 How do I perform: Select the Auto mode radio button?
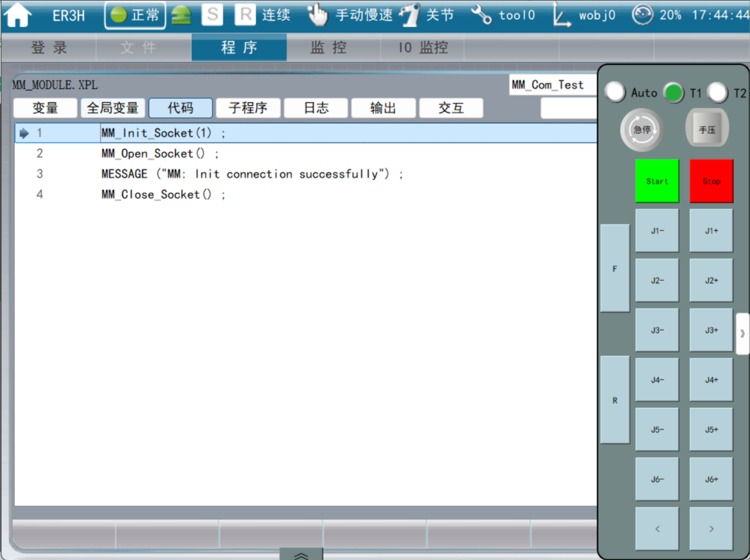[x=615, y=92]
